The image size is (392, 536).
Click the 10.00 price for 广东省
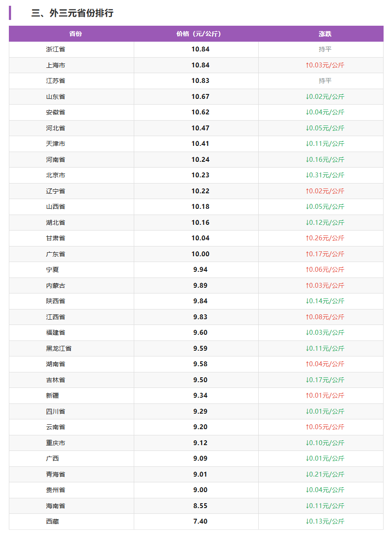tap(200, 254)
